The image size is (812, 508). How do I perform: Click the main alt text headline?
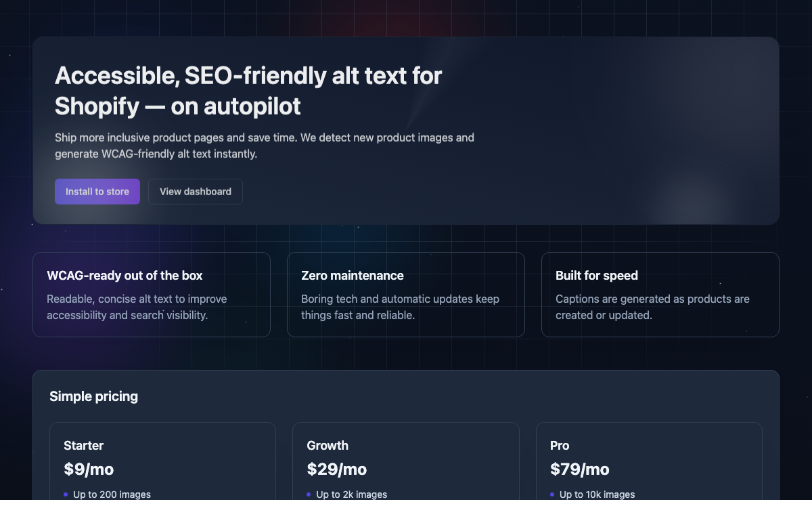(x=248, y=91)
